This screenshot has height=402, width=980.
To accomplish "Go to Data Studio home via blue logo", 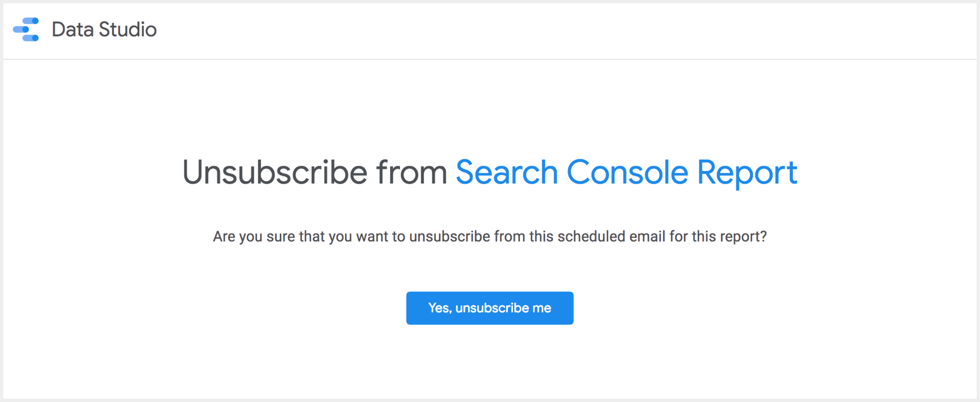I will pyautogui.click(x=26, y=29).
